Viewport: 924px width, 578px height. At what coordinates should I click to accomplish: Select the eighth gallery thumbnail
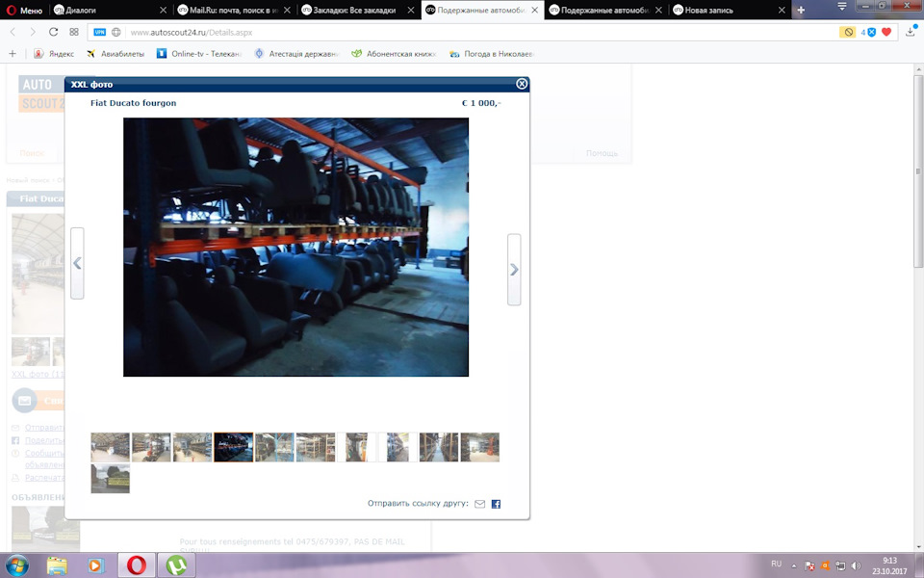(x=398, y=447)
